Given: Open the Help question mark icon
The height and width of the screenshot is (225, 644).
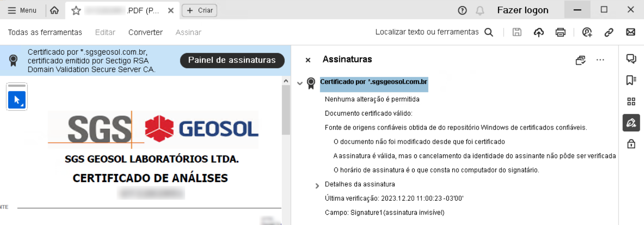Looking at the screenshot, I should click(x=462, y=11).
